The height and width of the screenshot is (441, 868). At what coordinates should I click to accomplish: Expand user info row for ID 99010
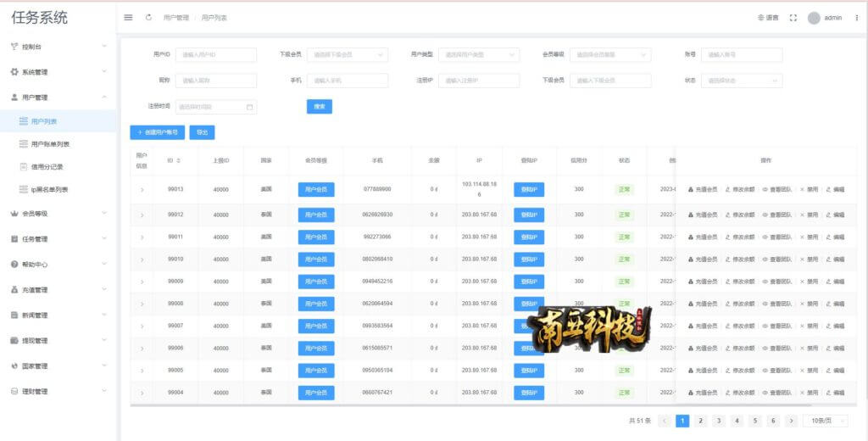click(142, 260)
